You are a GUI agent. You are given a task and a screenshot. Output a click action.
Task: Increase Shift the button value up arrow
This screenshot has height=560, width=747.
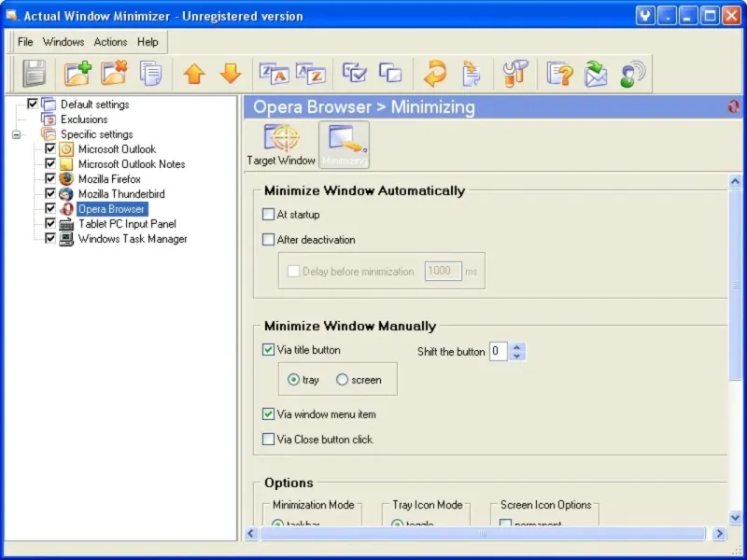pos(517,347)
